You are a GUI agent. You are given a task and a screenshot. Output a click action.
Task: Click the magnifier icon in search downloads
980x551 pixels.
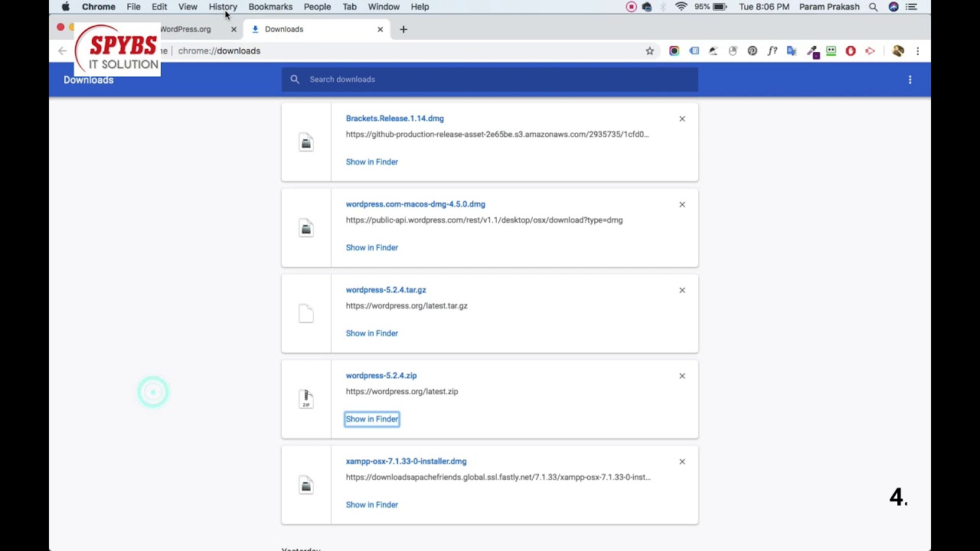click(295, 80)
